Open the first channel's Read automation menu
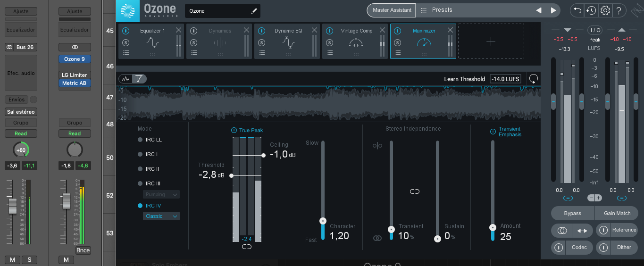The width and height of the screenshot is (644, 266). [21, 133]
